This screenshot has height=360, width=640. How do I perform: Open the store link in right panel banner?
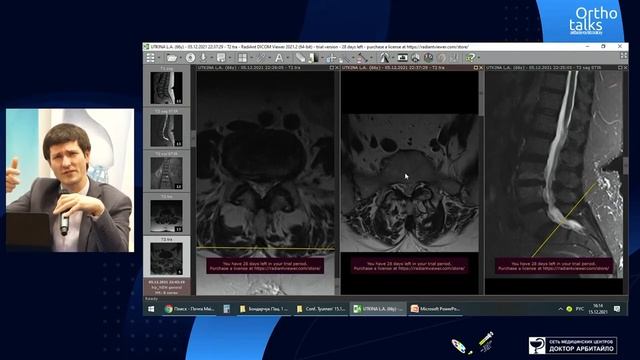pyautogui.click(x=576, y=269)
